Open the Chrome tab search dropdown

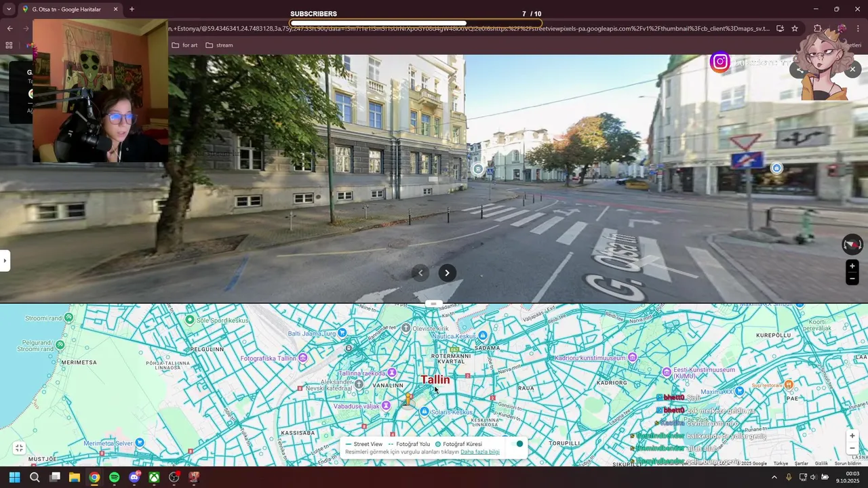coord(8,9)
